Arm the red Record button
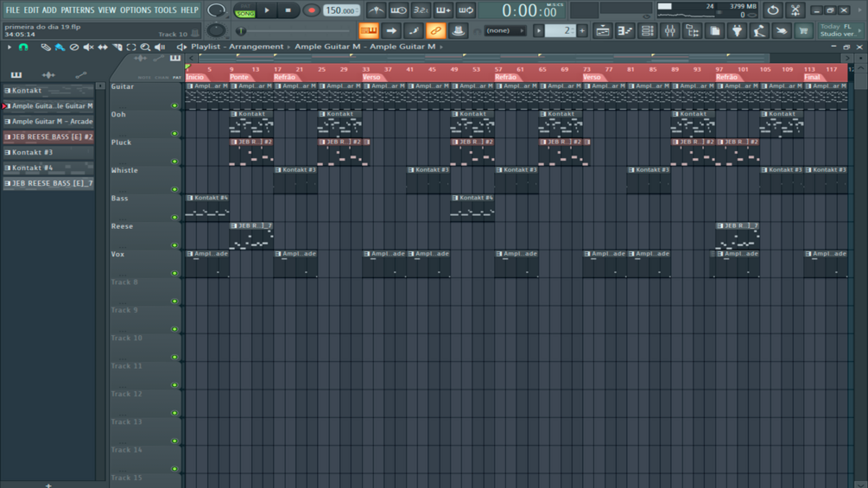Viewport: 868px width, 488px height. [311, 10]
